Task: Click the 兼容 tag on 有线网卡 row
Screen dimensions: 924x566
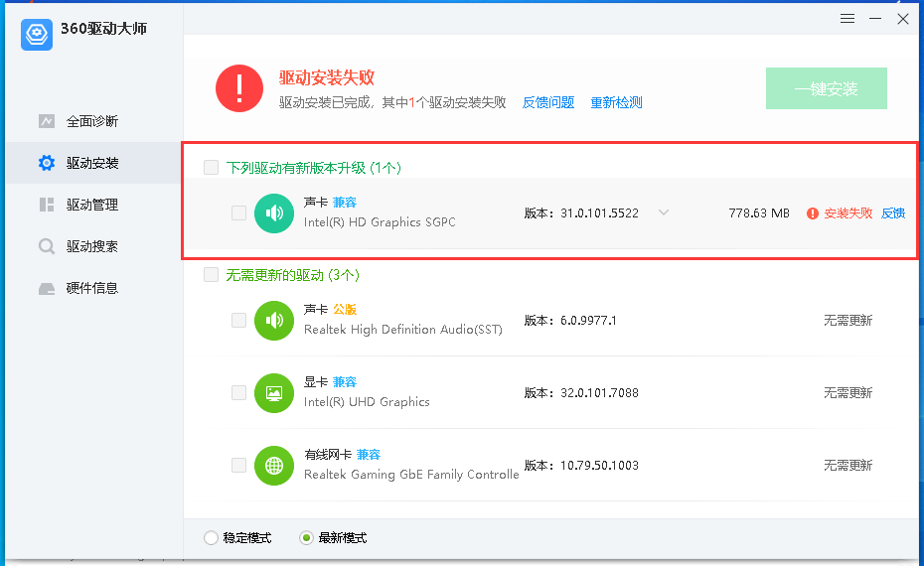Action: pos(369,455)
